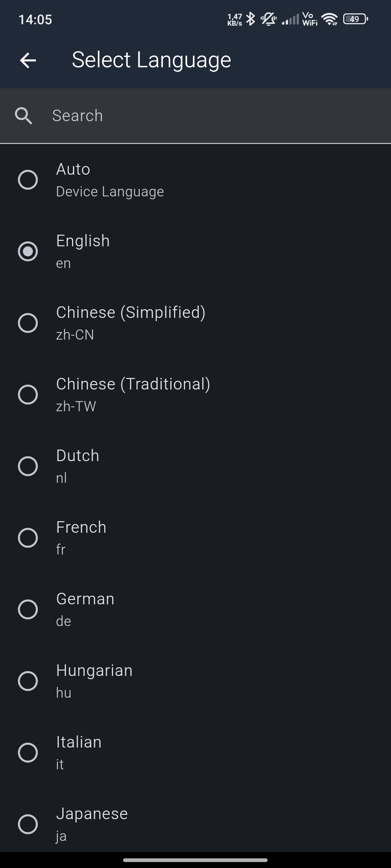Viewport: 391px width, 868px height.
Task: Tap the search magnifier icon
Action: (24, 116)
